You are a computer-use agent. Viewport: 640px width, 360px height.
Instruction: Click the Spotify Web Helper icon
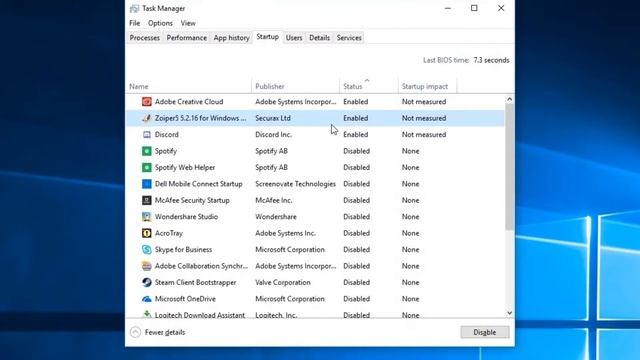pos(147,167)
